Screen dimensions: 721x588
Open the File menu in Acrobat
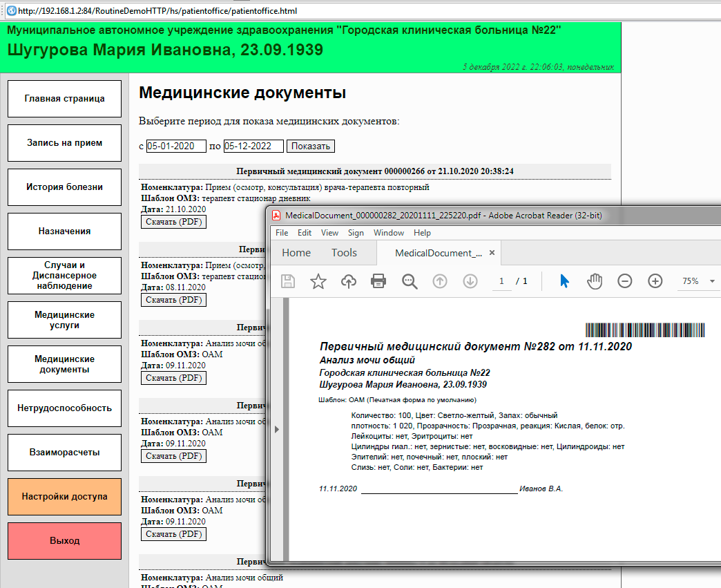282,233
